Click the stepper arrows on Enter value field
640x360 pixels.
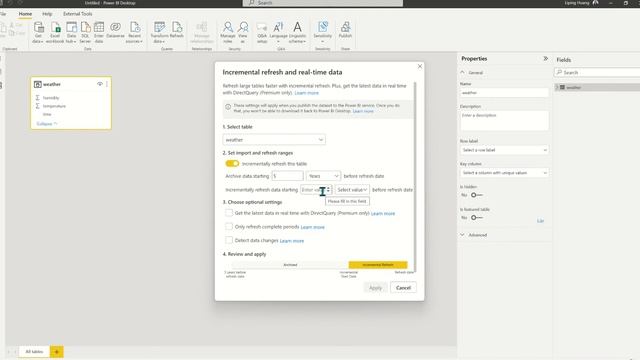[328, 190]
